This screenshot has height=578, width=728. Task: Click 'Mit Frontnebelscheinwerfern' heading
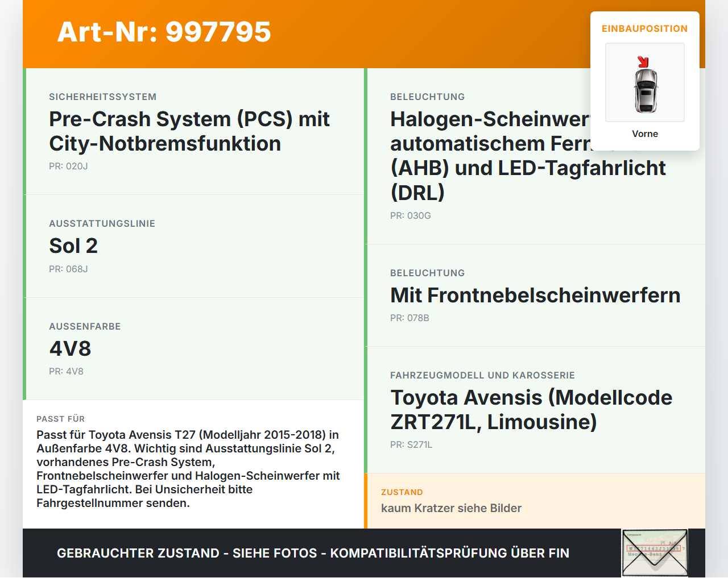535,296
